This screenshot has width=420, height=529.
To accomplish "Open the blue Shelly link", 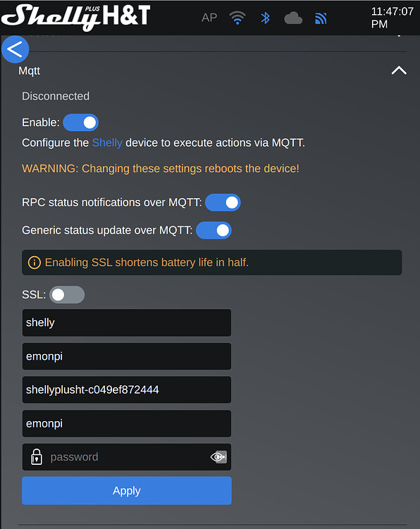I will (x=107, y=142).
